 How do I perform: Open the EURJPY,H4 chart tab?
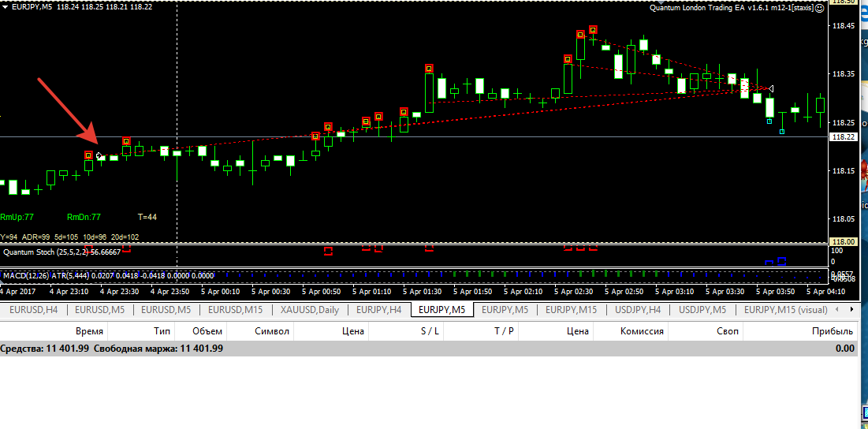[378, 309]
